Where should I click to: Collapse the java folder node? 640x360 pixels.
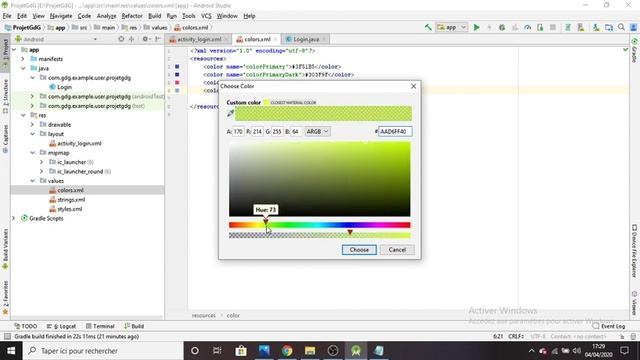(x=23, y=69)
